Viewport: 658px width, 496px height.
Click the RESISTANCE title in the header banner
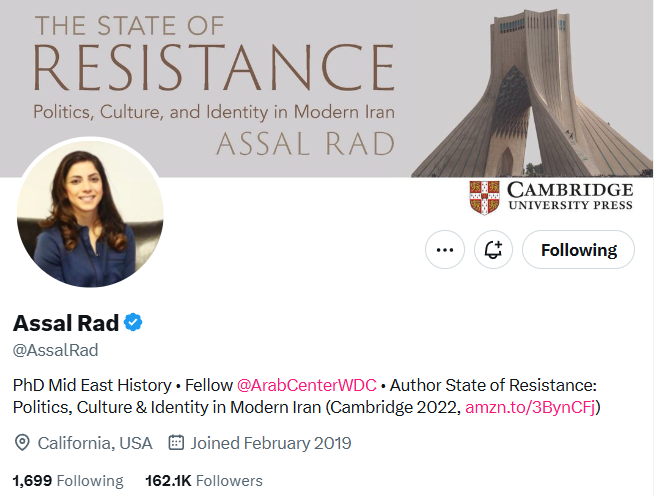tap(214, 67)
